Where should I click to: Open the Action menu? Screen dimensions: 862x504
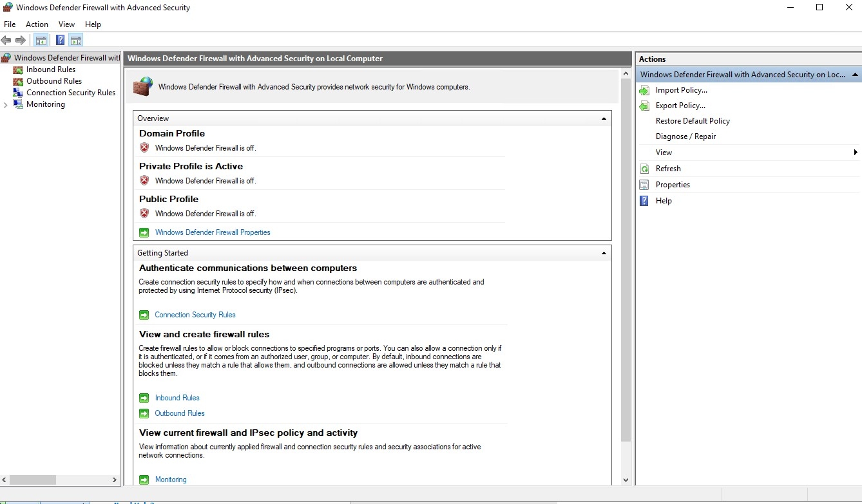click(37, 24)
